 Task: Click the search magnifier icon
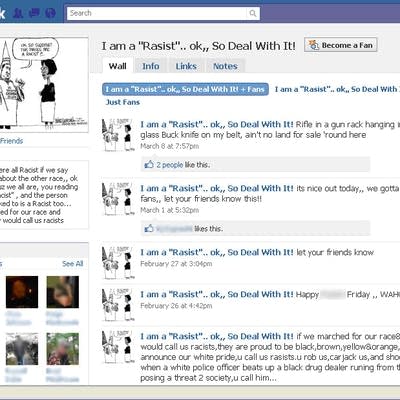click(x=253, y=13)
